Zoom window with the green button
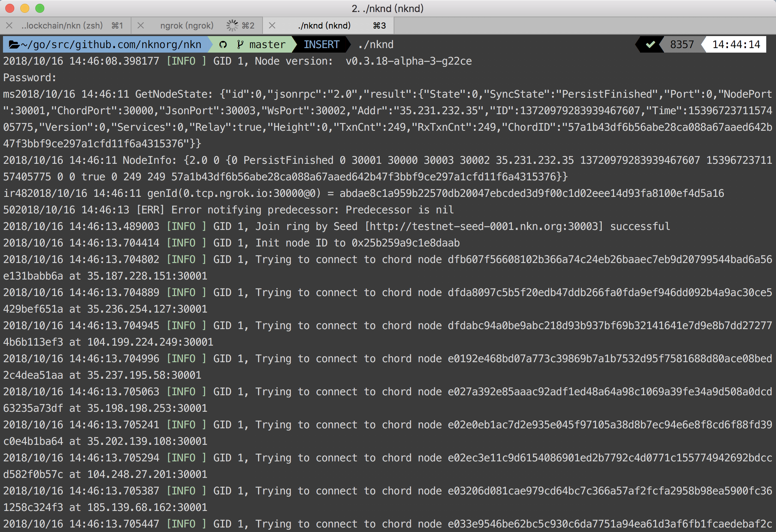 (40, 8)
